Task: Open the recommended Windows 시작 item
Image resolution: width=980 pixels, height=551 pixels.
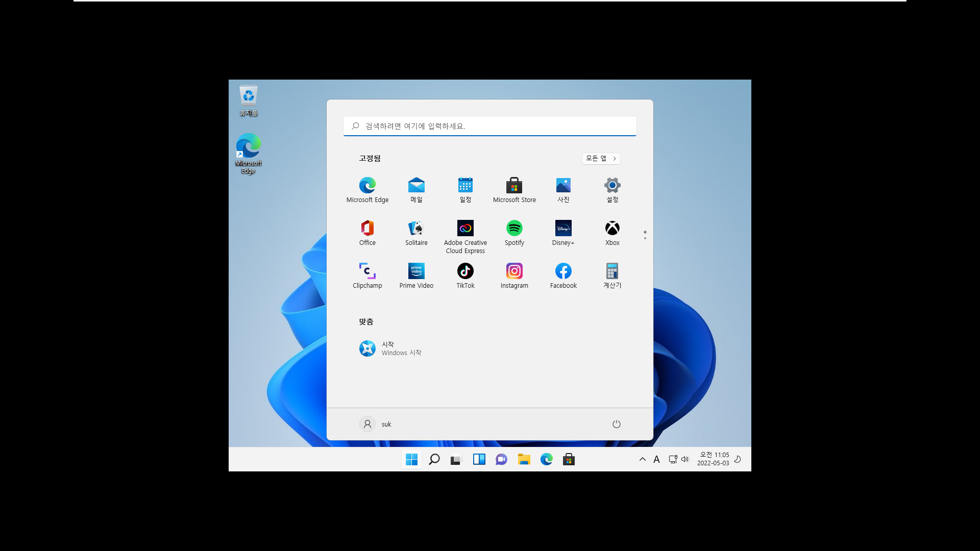Action: (390, 348)
